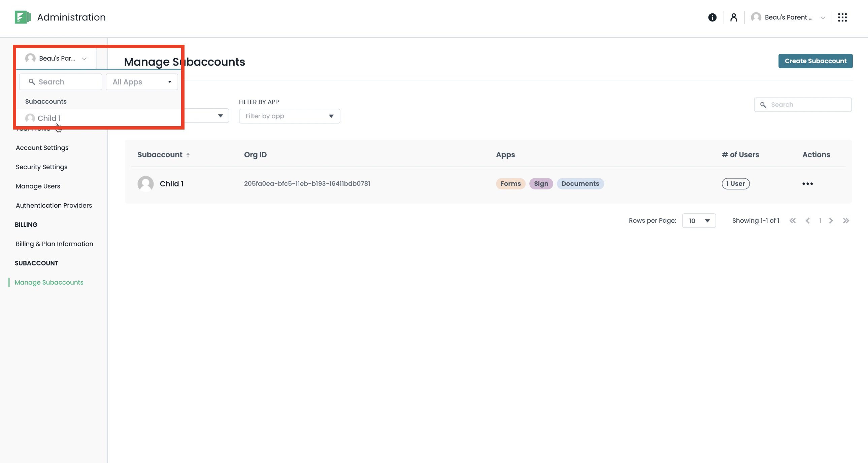Click the user profile icon in header

tap(734, 17)
